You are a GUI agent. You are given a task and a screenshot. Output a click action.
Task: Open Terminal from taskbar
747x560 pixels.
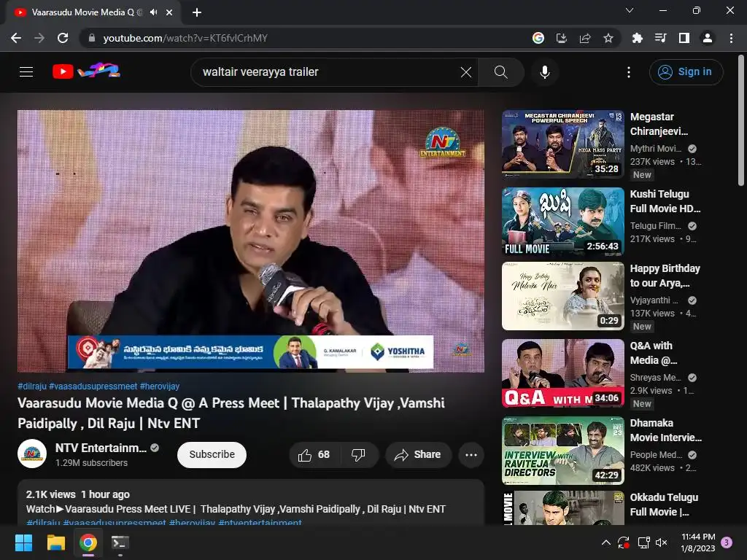pyautogui.click(x=120, y=542)
